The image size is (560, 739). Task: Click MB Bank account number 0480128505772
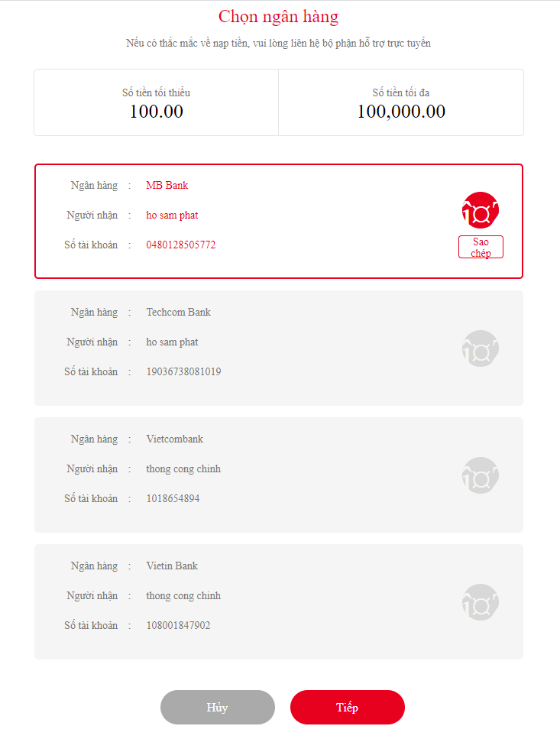pyautogui.click(x=181, y=245)
